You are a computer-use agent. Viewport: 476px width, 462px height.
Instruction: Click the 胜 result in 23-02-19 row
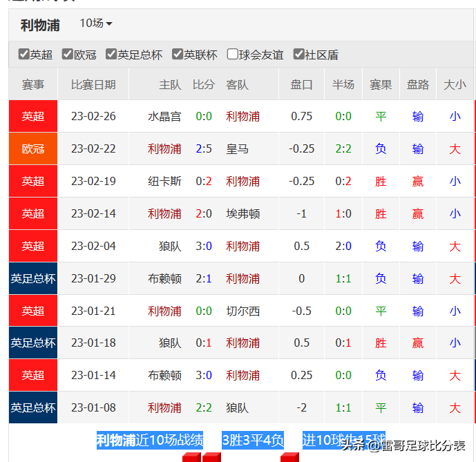tap(381, 182)
